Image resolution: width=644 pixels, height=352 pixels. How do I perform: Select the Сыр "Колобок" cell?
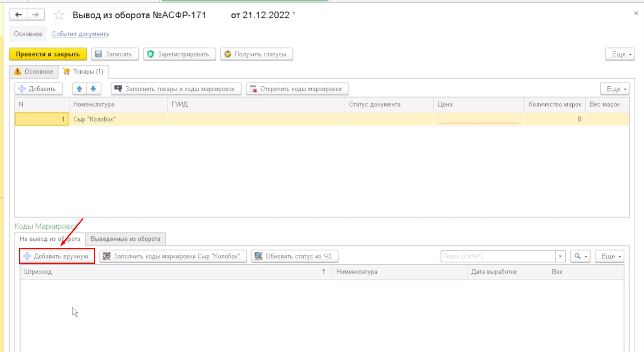pos(118,119)
